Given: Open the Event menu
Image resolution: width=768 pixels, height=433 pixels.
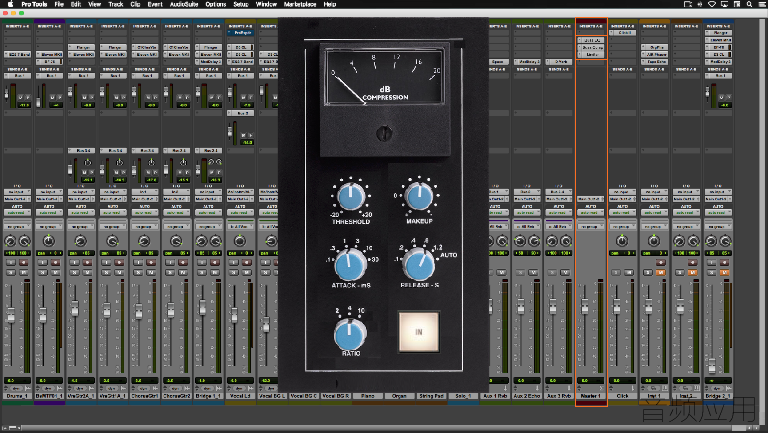Looking at the screenshot, I should [x=155, y=4].
